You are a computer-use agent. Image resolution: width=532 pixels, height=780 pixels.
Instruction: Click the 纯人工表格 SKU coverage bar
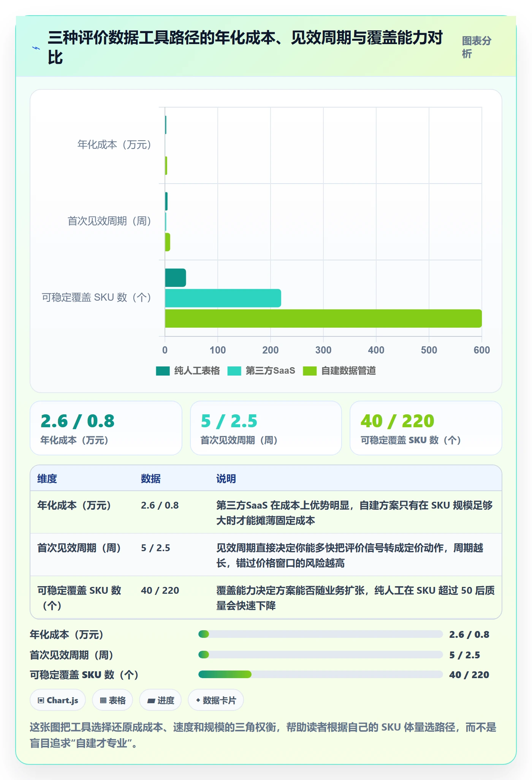[176, 278]
